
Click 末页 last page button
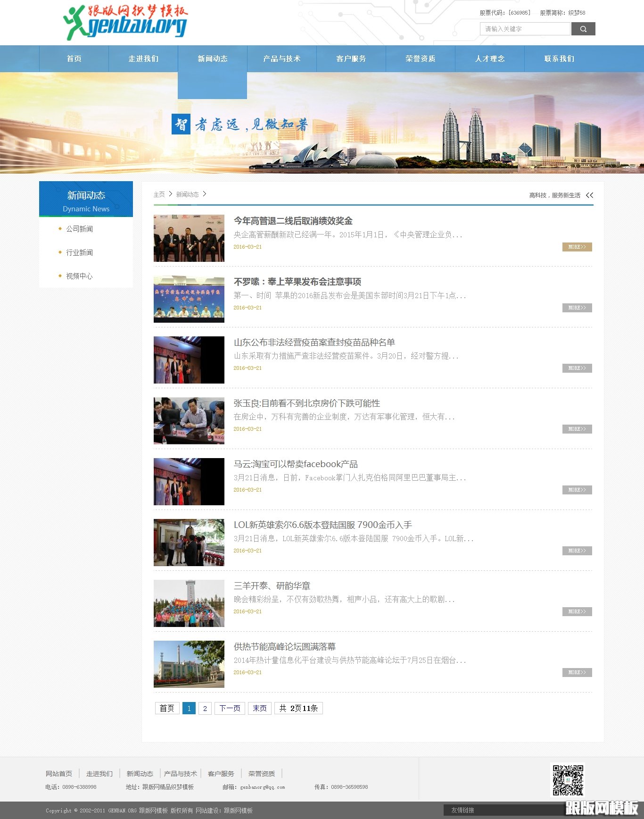[x=260, y=708]
